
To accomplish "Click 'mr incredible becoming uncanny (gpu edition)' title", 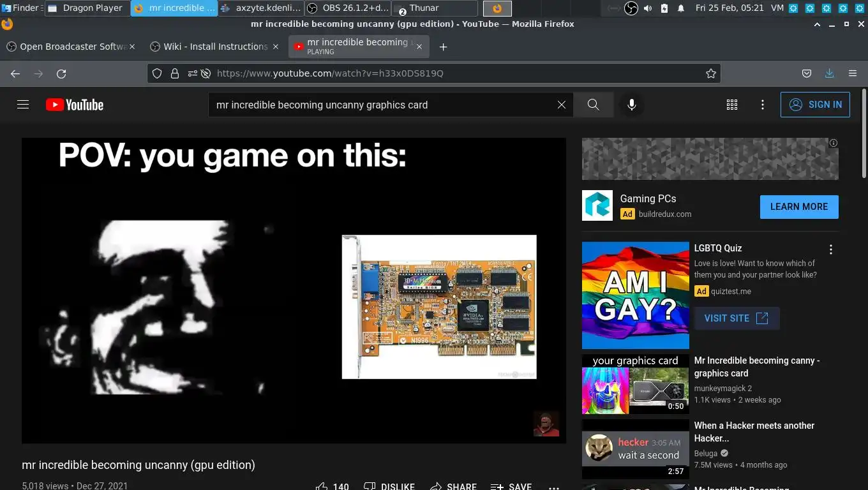I will [x=138, y=465].
